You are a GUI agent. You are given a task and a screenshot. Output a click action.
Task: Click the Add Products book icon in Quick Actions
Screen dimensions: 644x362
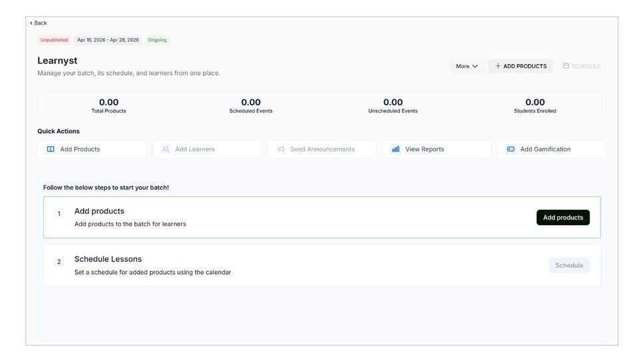(x=51, y=149)
